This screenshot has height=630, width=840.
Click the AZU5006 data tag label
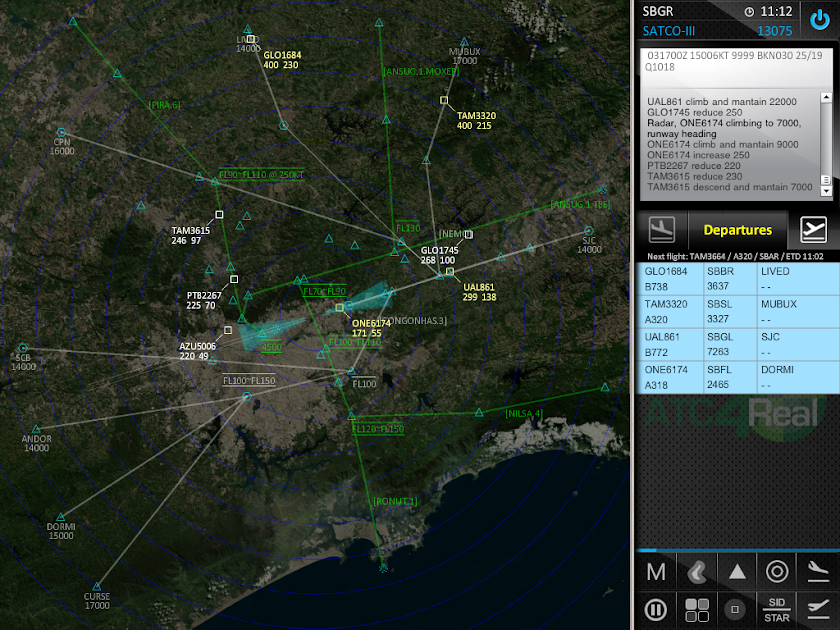click(x=198, y=351)
